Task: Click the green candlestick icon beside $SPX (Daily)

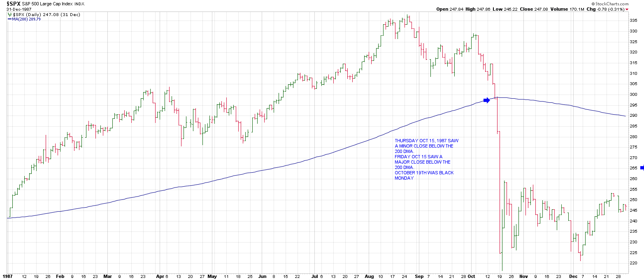Action: click(x=10, y=15)
